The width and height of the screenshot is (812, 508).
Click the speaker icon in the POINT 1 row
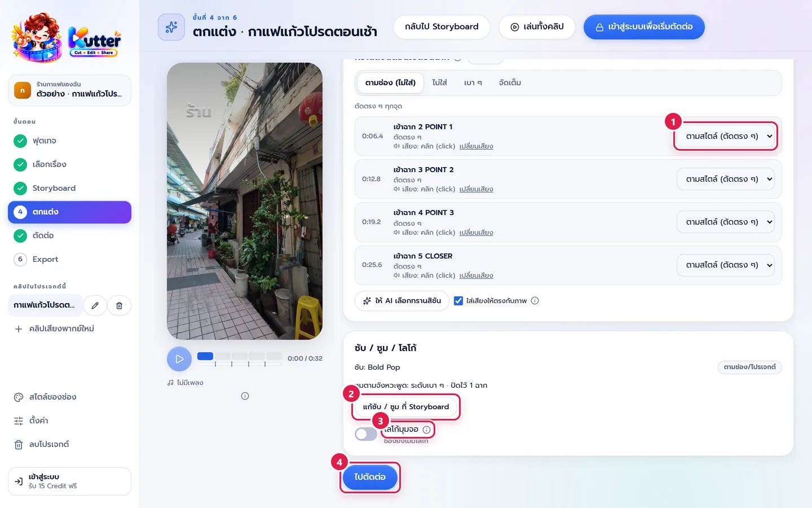click(396, 146)
